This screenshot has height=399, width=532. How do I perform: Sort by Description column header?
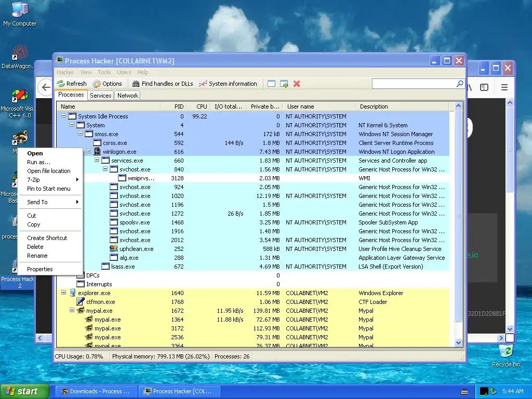click(402, 107)
